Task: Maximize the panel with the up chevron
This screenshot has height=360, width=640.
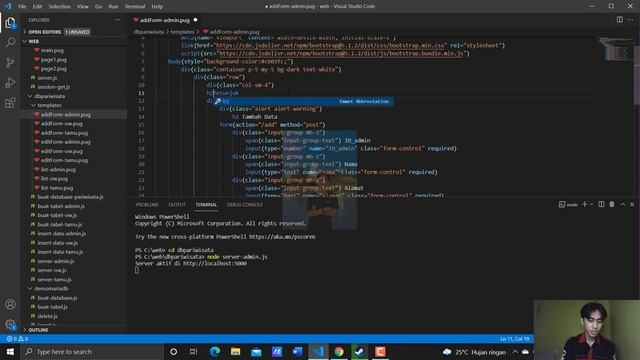Action: click(623, 204)
